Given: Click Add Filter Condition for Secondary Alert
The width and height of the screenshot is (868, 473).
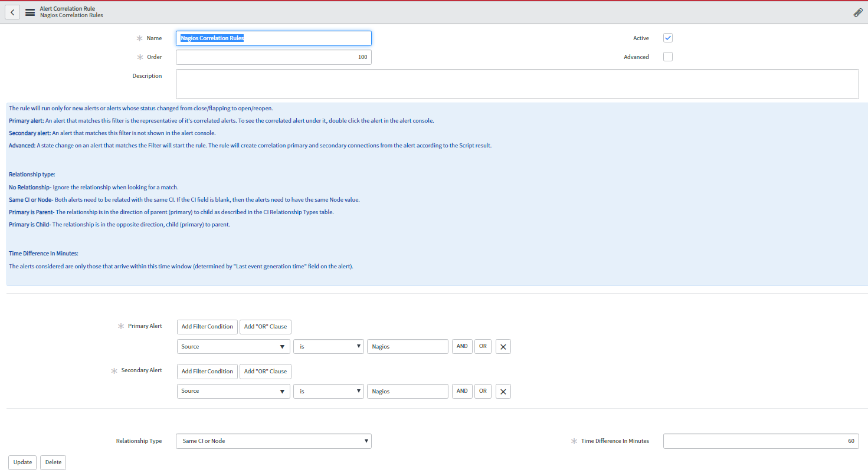Looking at the screenshot, I should point(207,372).
